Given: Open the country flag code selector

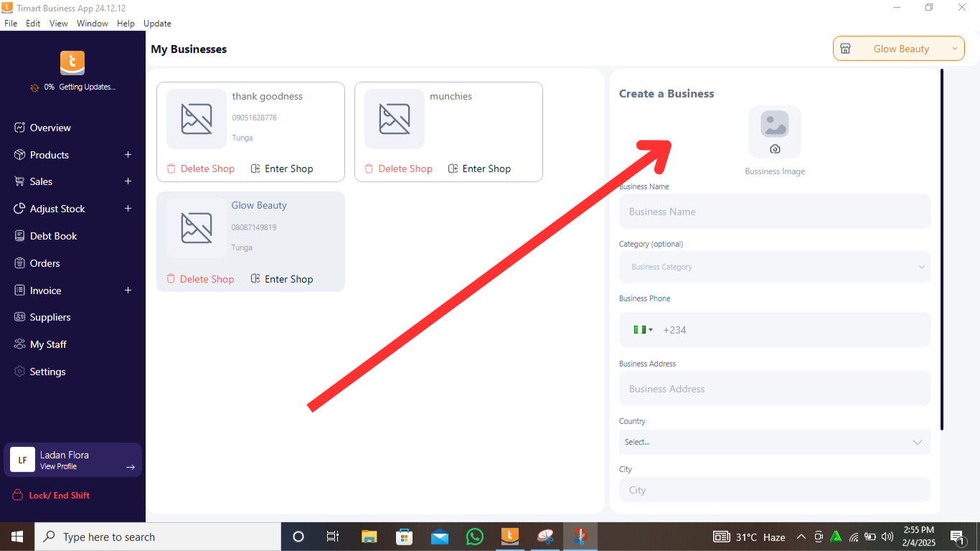Looking at the screenshot, I should coord(643,330).
